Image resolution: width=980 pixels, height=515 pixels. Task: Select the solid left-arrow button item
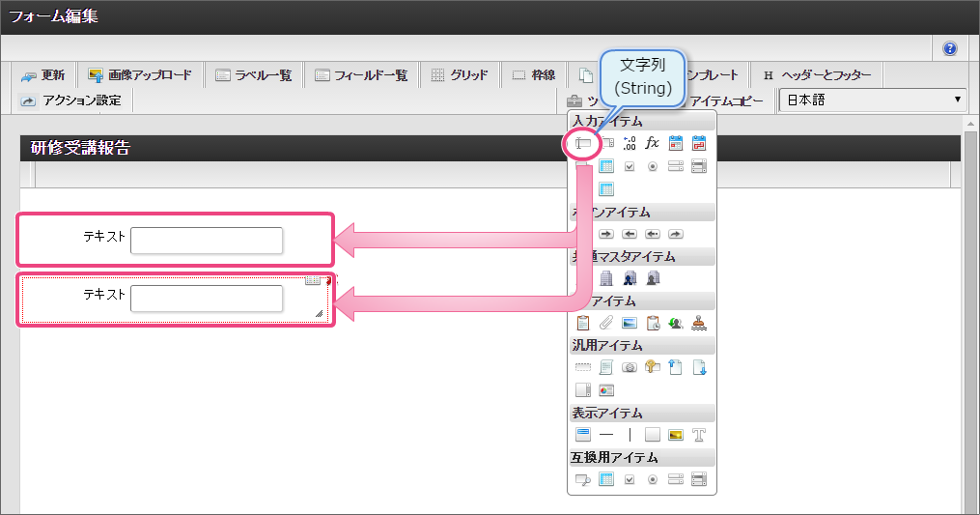(x=630, y=234)
